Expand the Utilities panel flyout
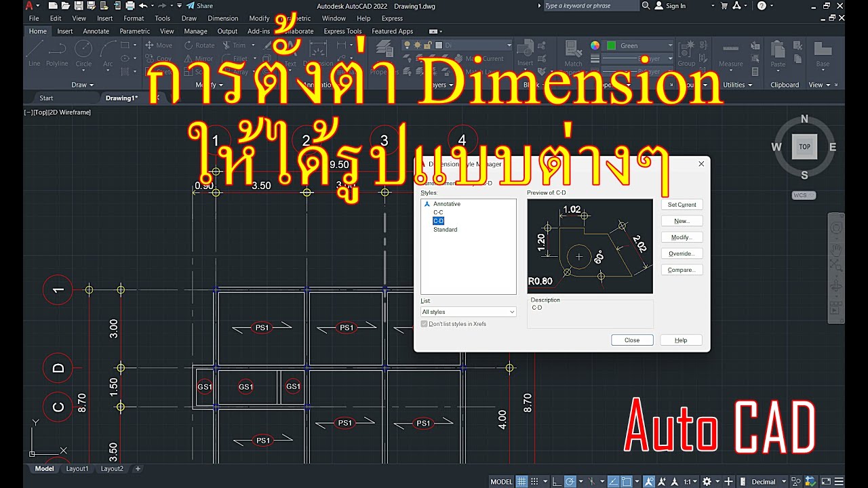This screenshot has width=868, height=488. [x=738, y=85]
